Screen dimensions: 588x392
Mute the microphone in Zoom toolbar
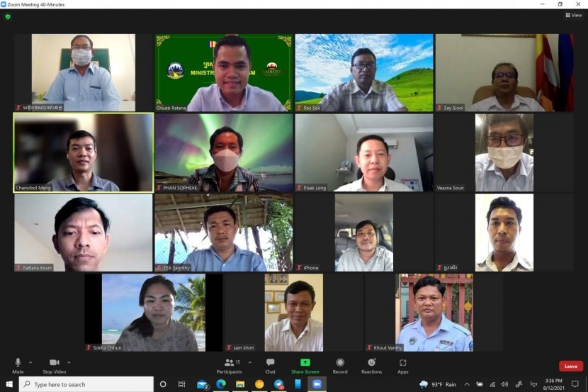[18, 363]
